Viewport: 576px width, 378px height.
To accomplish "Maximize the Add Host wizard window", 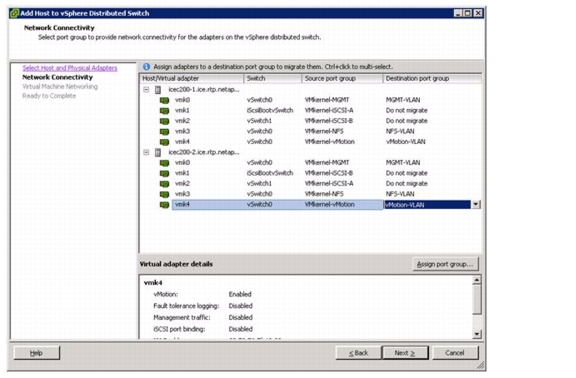I will 467,13.
